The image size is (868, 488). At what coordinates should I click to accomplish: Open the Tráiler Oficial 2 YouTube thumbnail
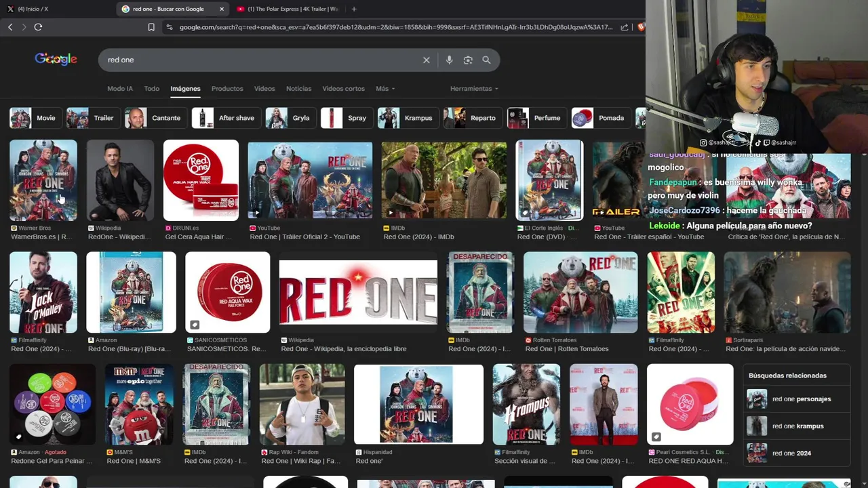310,180
